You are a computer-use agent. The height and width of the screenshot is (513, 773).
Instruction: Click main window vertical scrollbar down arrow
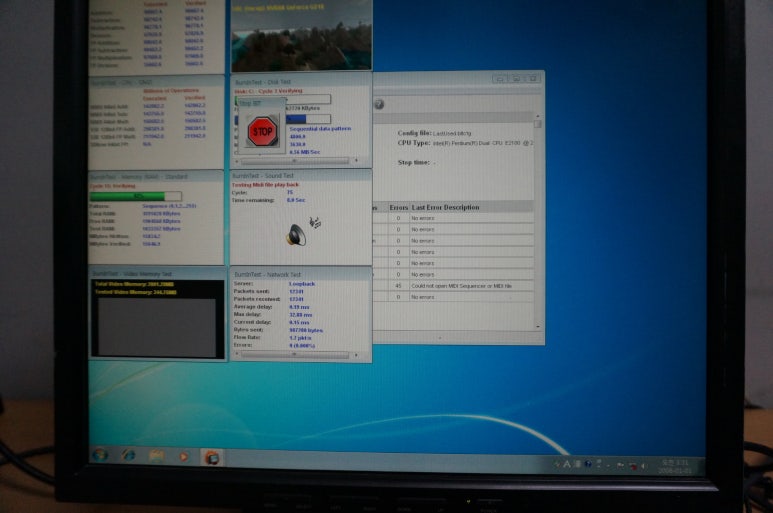tap(538, 326)
